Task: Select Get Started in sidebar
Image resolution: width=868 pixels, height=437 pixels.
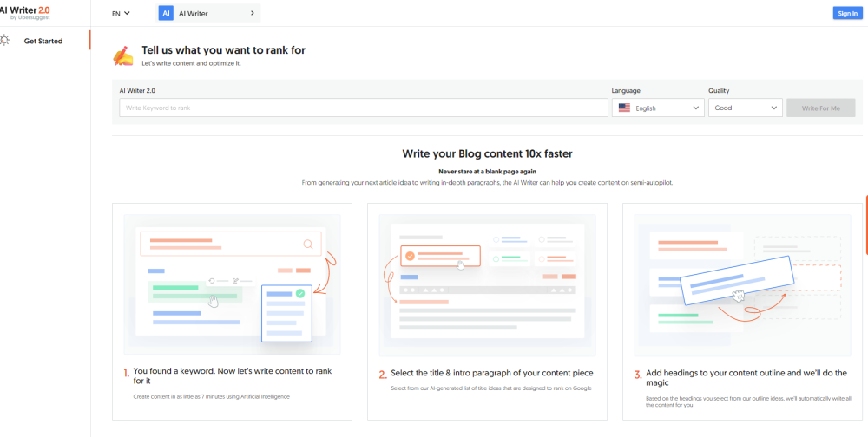Action: pos(43,41)
